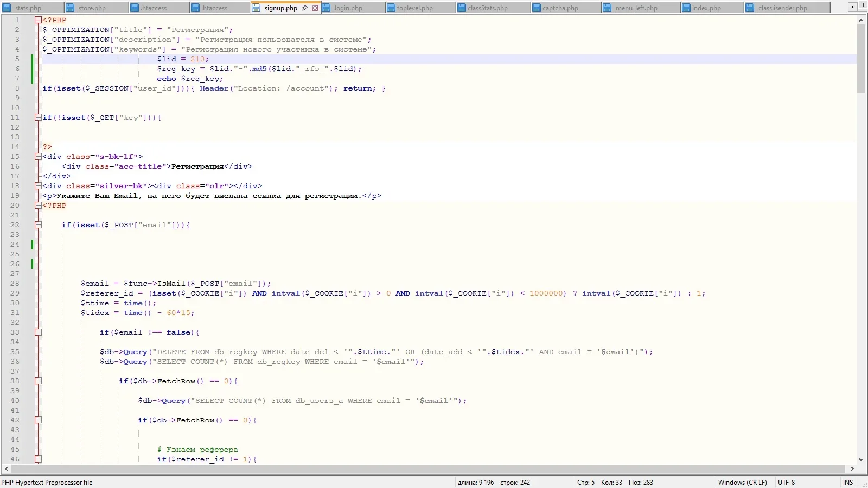Image resolution: width=868 pixels, height=488 pixels.
Task: Click 'Поз: 283' in status bar
Action: [x=641, y=483]
